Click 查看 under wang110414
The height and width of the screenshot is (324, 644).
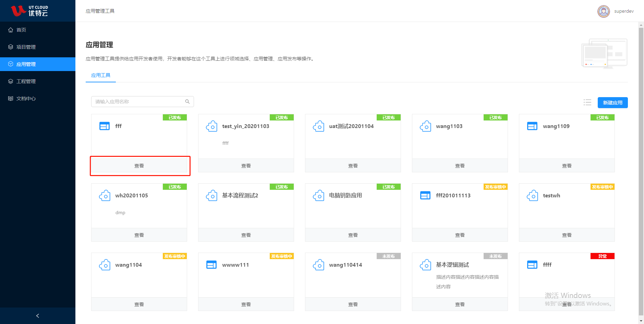(353, 304)
